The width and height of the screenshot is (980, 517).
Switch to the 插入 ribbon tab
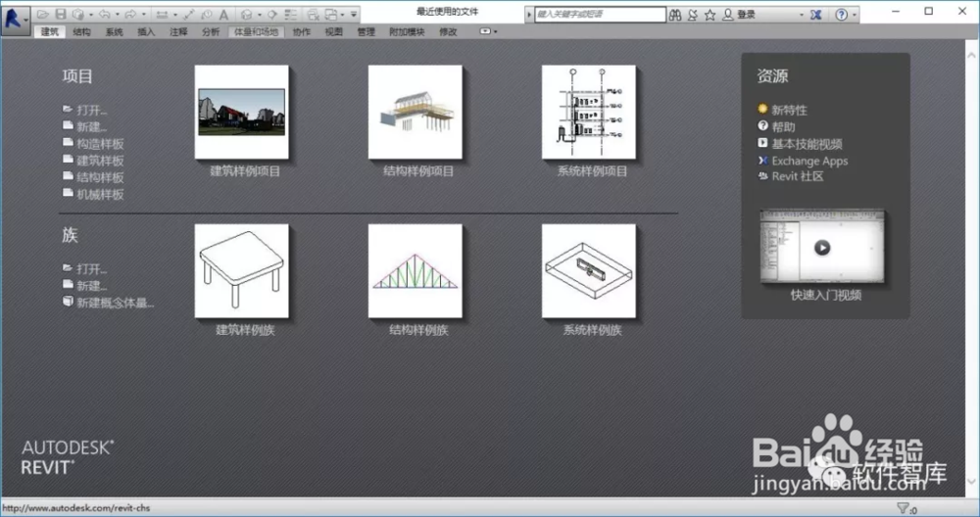tap(146, 31)
